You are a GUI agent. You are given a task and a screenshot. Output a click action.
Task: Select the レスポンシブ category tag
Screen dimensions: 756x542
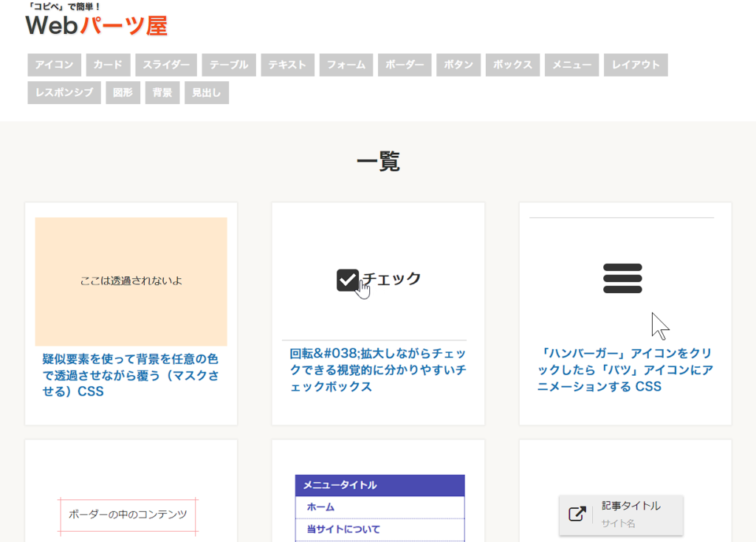[x=63, y=92]
